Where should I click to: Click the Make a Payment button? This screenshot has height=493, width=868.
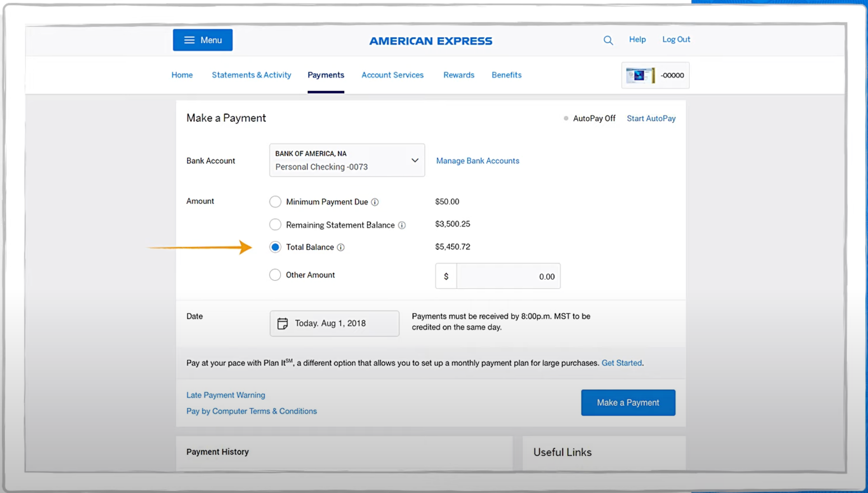tap(628, 403)
